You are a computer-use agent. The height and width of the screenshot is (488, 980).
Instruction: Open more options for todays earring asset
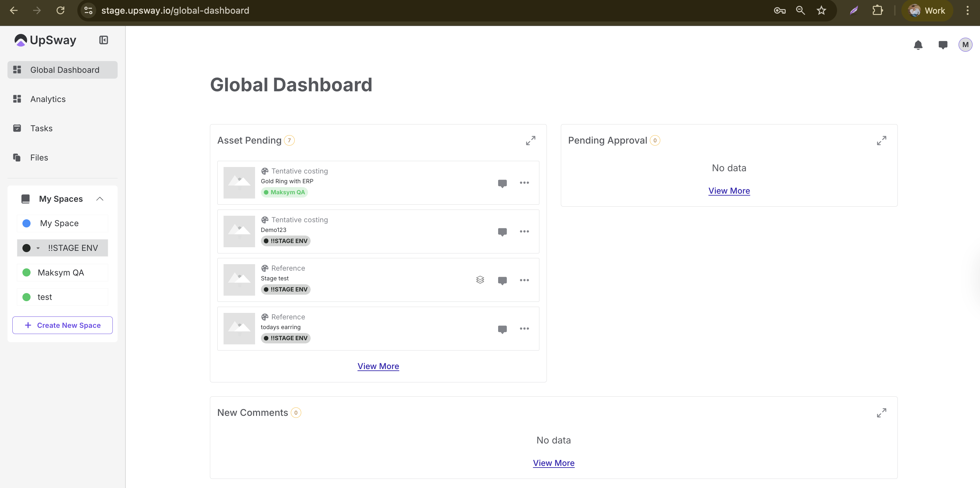click(x=524, y=328)
